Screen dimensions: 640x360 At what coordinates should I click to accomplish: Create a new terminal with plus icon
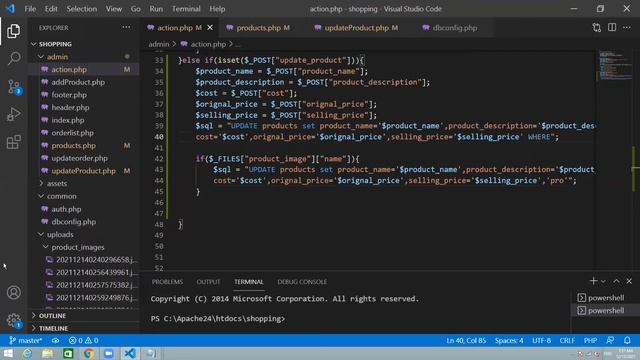(593, 281)
